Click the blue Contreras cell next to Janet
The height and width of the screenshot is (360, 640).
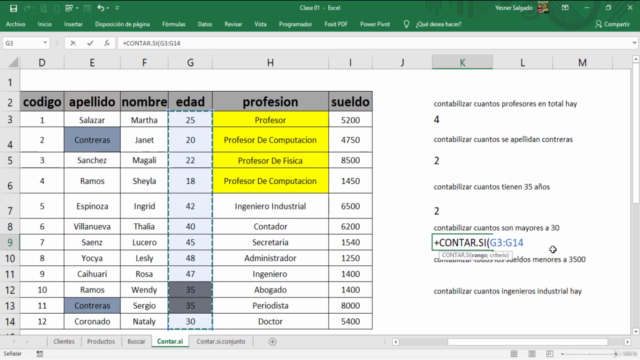92,140
